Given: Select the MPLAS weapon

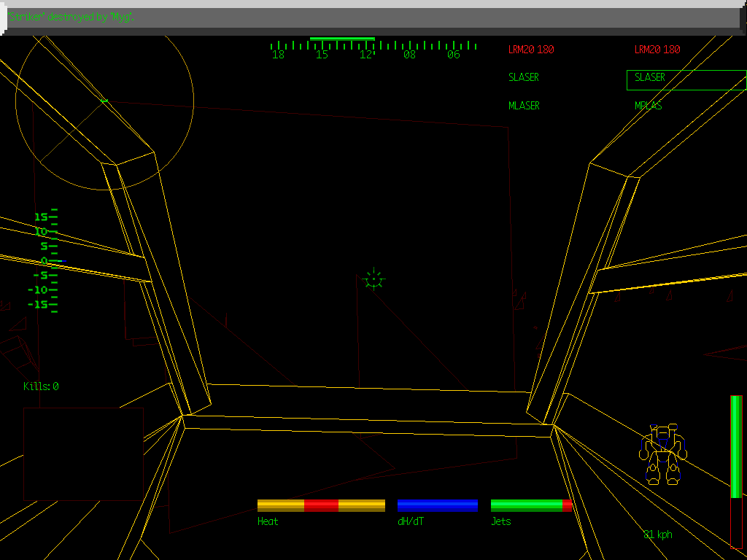Looking at the screenshot, I should pos(649,106).
